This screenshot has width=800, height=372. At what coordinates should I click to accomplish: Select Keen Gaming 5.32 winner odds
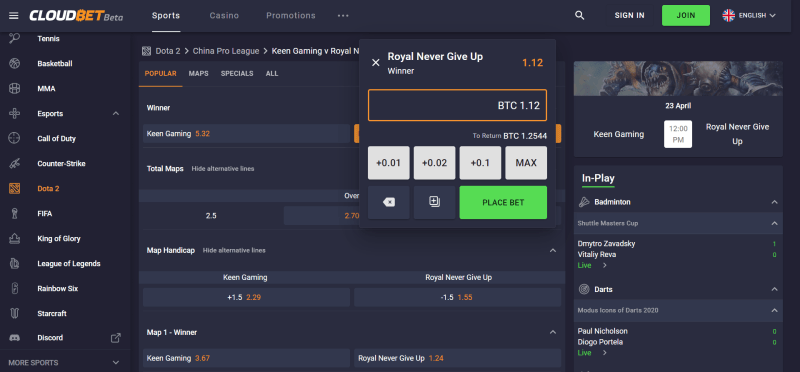pos(246,134)
